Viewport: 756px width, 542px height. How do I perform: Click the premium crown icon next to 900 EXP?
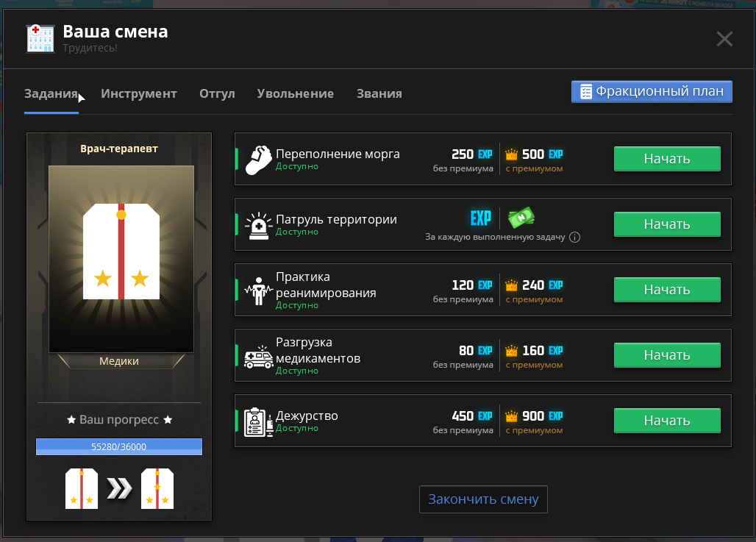pos(512,416)
